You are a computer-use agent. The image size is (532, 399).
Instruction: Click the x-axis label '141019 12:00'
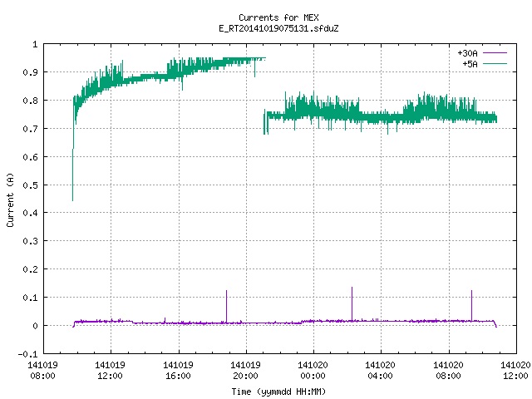tap(111, 371)
